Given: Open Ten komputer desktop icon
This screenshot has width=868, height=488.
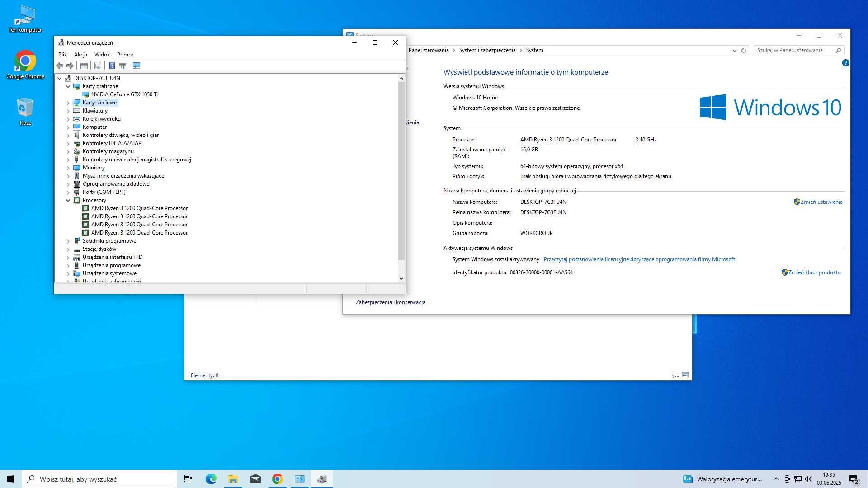Looking at the screenshot, I should tap(25, 19).
